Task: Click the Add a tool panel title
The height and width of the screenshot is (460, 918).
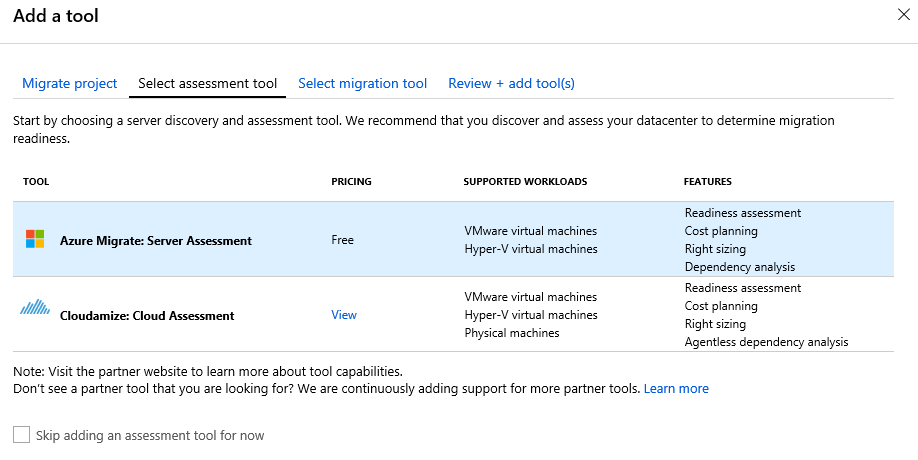Action: pyautogui.click(x=56, y=16)
